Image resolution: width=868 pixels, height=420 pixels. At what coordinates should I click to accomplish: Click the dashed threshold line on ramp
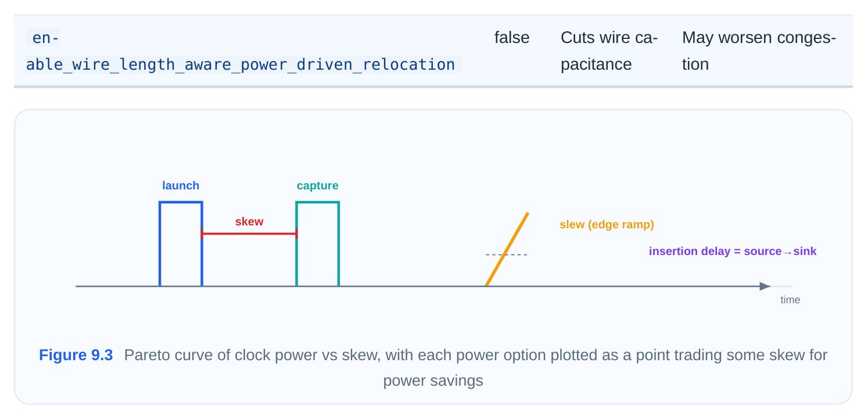click(507, 255)
